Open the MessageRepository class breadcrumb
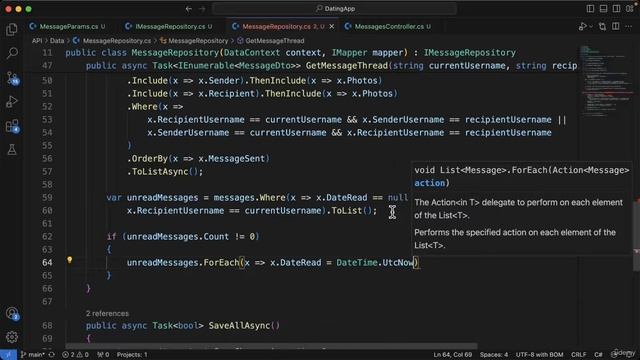The height and width of the screenshot is (360, 640). pos(194,41)
